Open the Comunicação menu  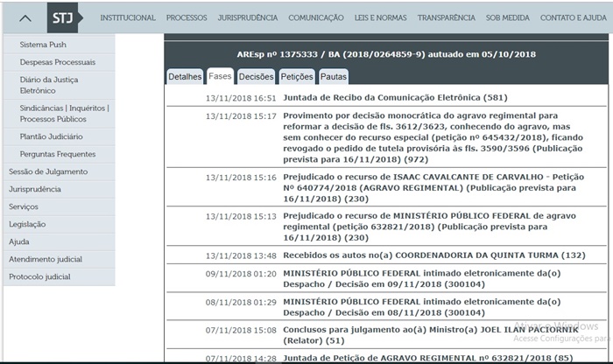click(x=316, y=17)
